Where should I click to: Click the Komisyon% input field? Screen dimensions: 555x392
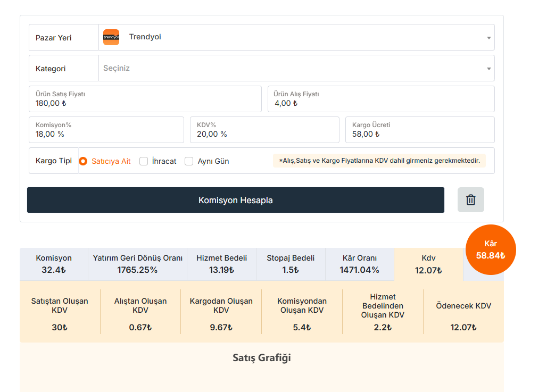coord(106,130)
